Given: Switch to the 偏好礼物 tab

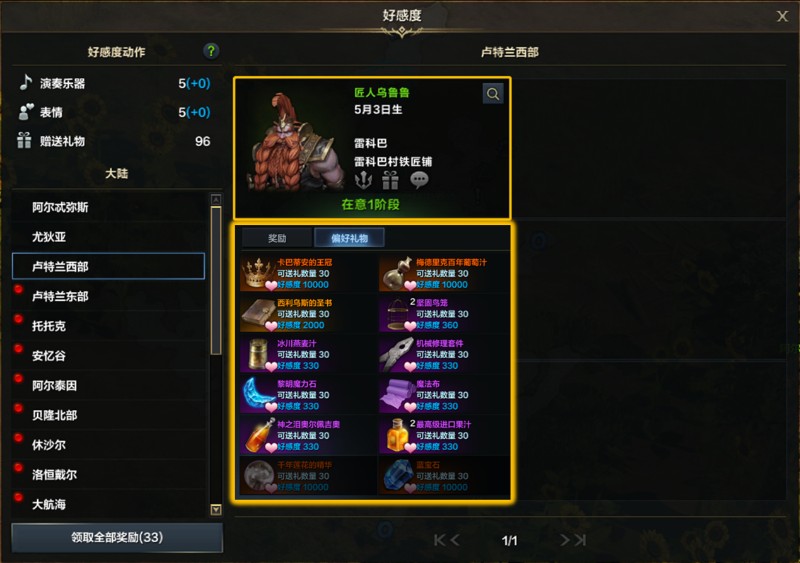Looking at the screenshot, I should (349, 238).
